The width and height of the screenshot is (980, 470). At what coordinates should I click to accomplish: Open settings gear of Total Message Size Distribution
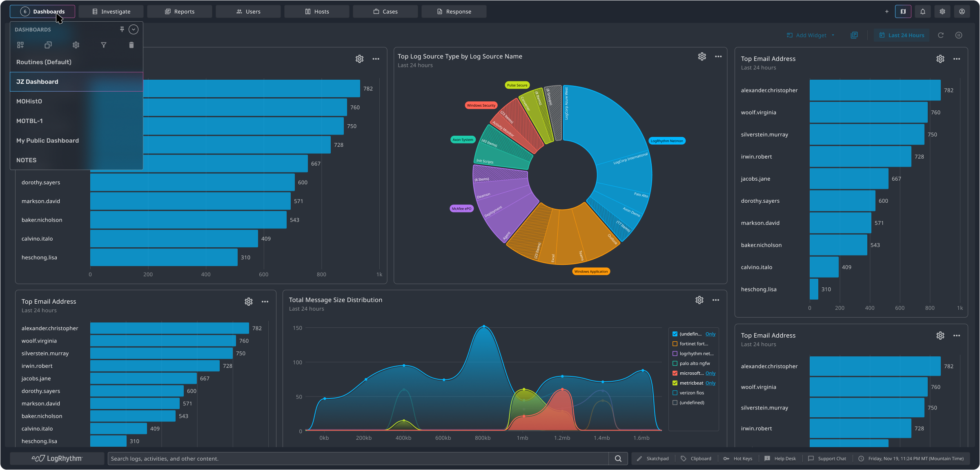click(x=699, y=300)
